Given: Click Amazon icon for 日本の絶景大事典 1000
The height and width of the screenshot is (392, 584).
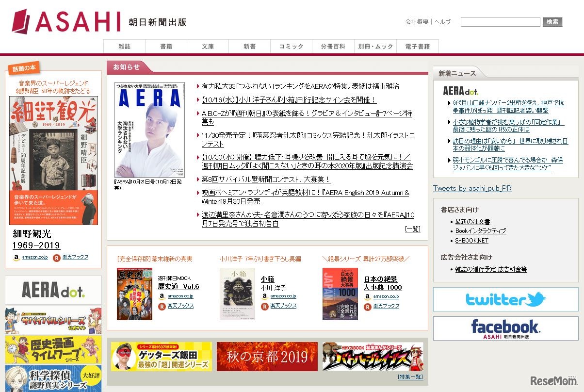Looking at the screenshot, I should point(368,296).
